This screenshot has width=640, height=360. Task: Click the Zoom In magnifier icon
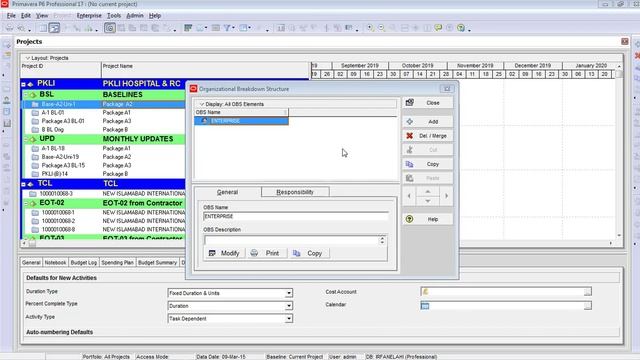pos(370,28)
